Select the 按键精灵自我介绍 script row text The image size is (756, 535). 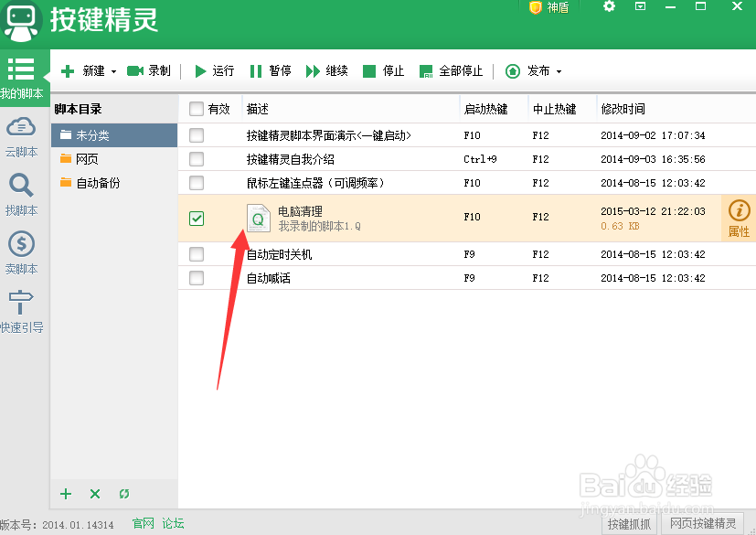tap(291, 159)
